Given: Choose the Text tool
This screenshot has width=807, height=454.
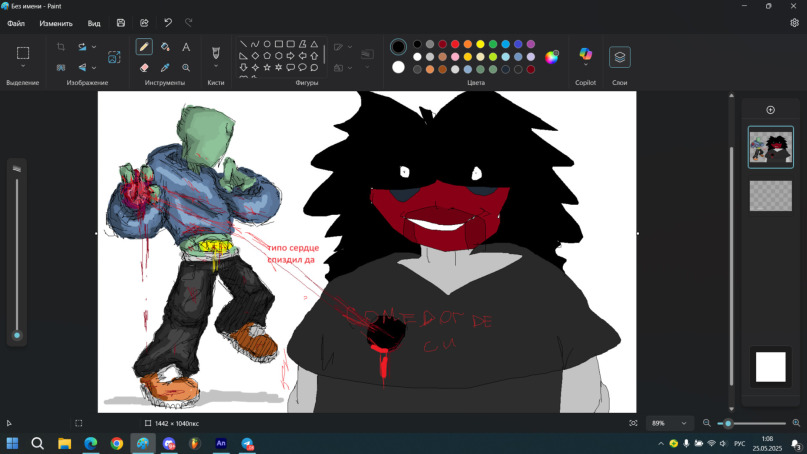Looking at the screenshot, I should tap(186, 47).
